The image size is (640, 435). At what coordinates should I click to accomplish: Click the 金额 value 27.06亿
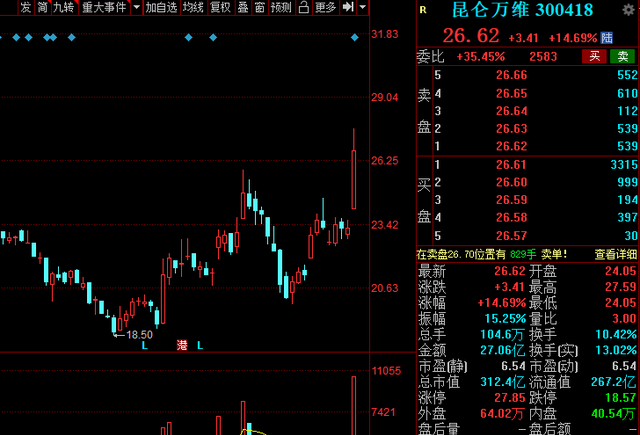click(502, 350)
